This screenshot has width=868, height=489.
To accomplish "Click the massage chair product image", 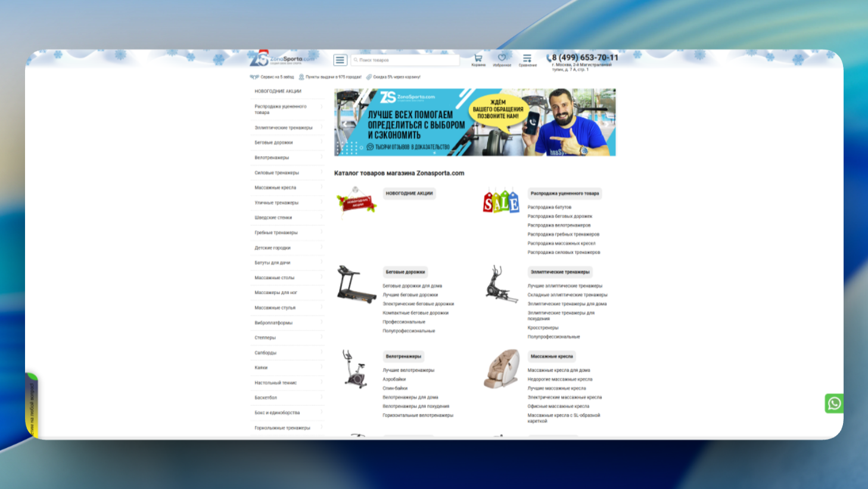I will pos(501,369).
